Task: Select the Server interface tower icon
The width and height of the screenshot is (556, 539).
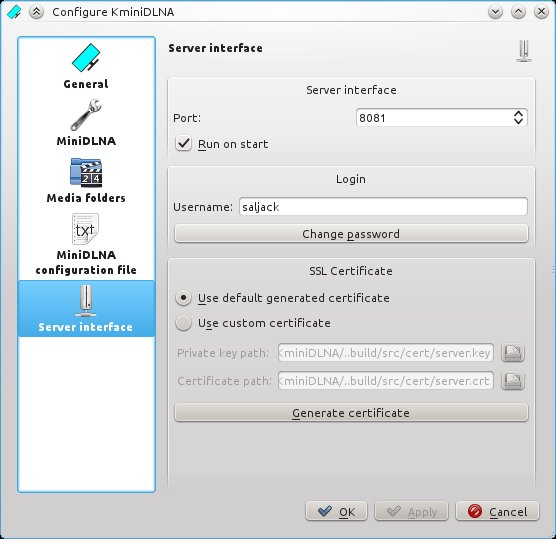Action: coord(85,301)
